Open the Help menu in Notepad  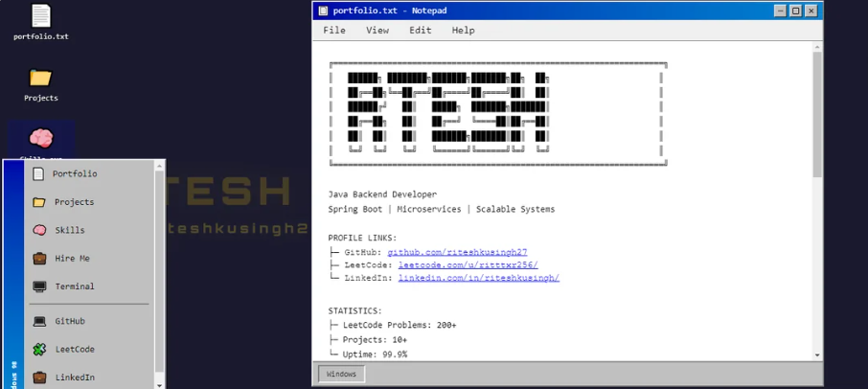click(464, 31)
